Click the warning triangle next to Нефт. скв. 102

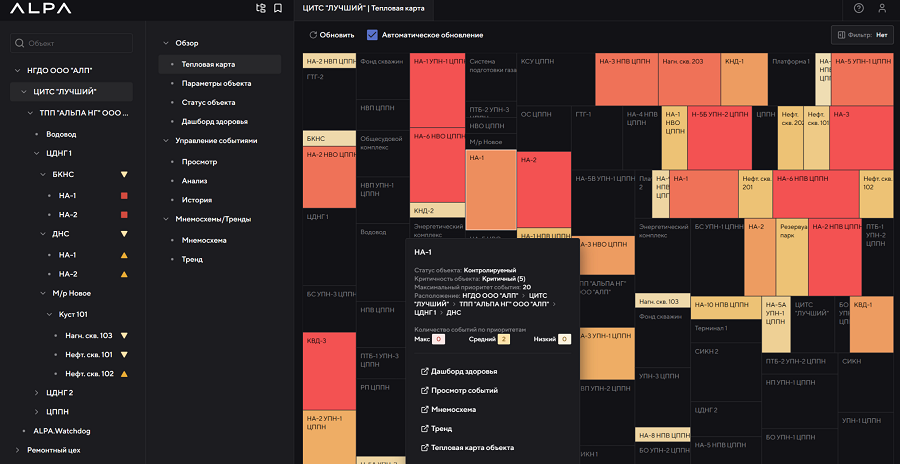coord(124,373)
